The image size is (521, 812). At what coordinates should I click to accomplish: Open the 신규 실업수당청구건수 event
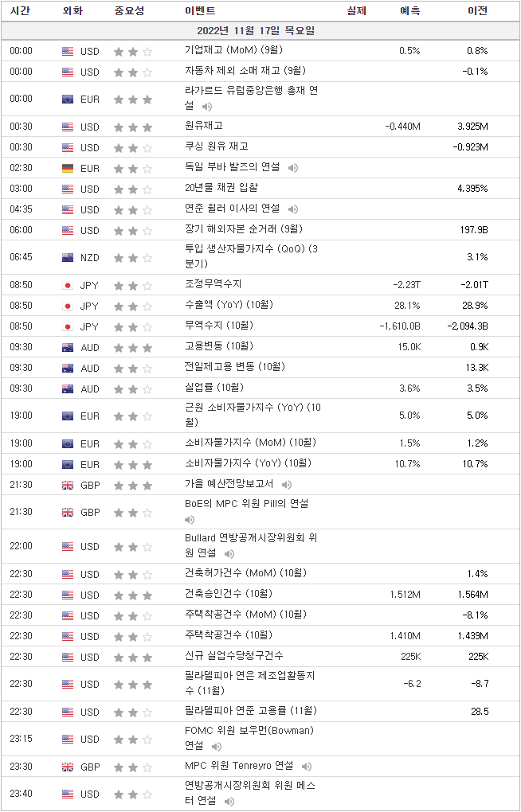point(234,656)
